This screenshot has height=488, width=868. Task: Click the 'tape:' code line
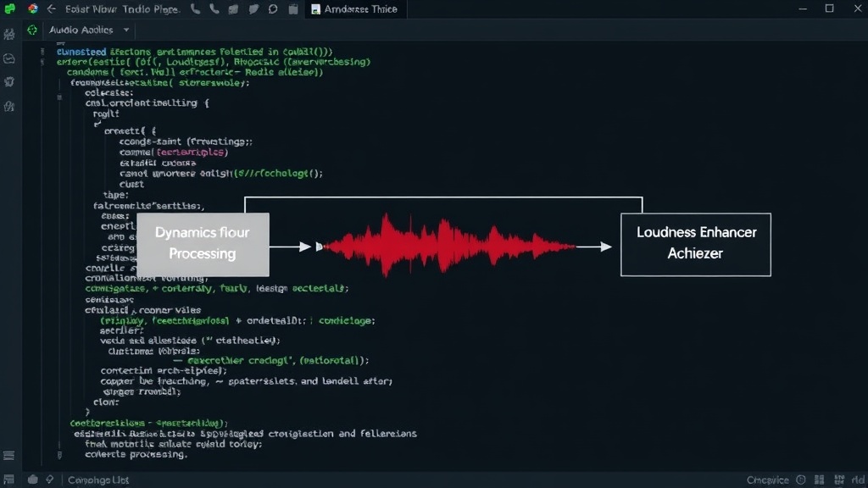click(x=115, y=195)
